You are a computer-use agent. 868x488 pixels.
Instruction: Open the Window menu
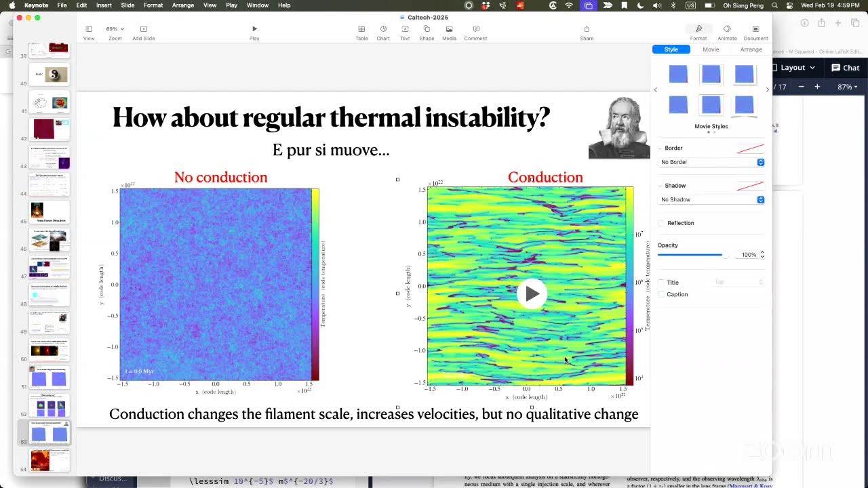258,5
